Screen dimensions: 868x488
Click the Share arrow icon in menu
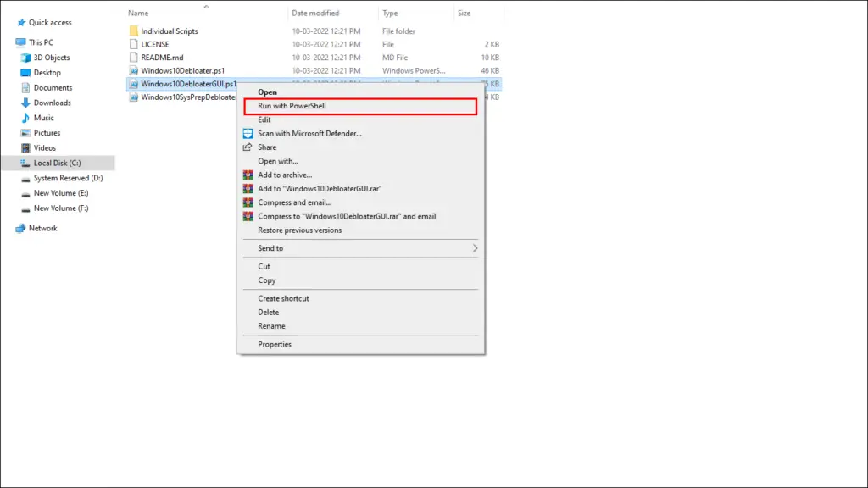[248, 147]
